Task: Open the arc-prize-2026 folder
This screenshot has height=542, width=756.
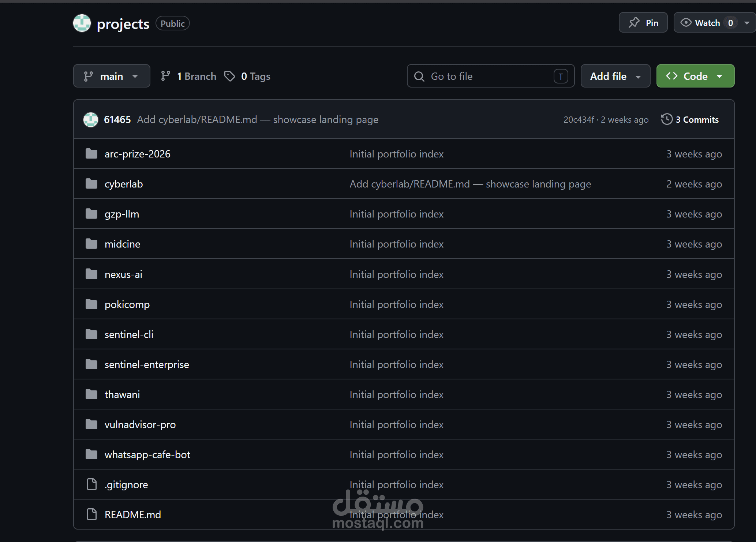Action: tap(138, 154)
